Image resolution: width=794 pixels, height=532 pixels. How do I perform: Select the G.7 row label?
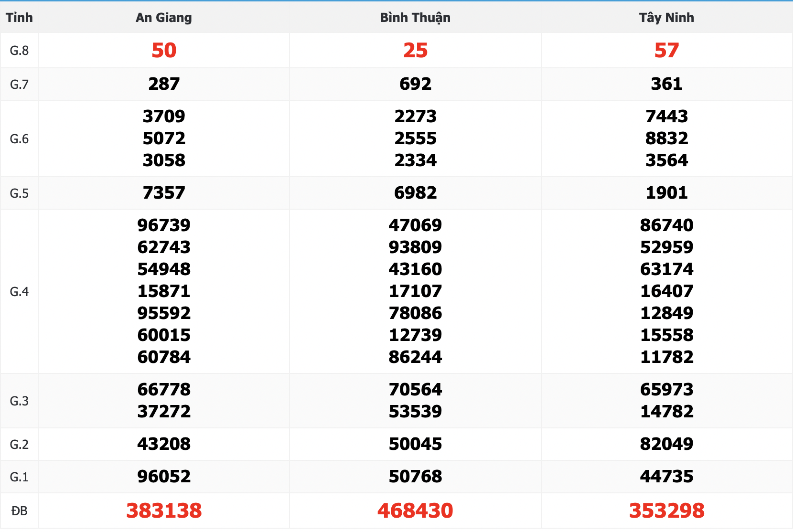19,85
